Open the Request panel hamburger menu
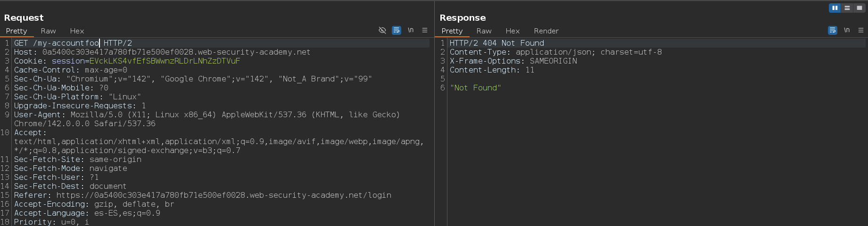Screen dimensions: 868x226 [425, 30]
